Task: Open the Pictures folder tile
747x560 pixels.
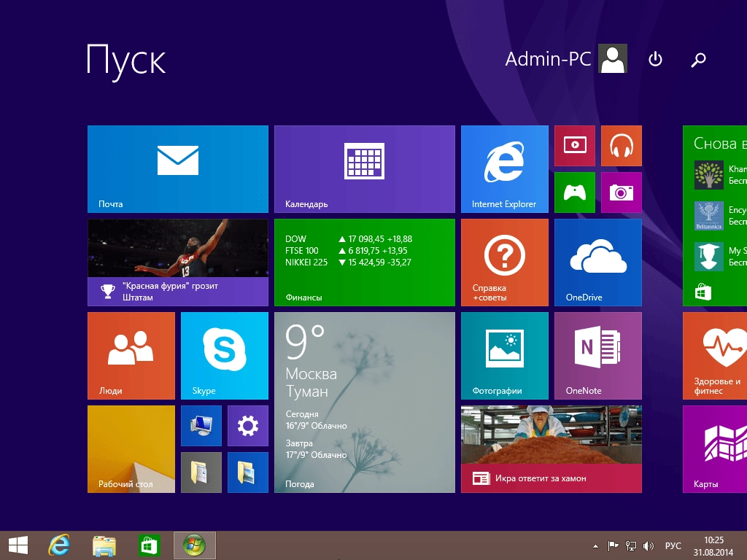Action: pos(248,472)
